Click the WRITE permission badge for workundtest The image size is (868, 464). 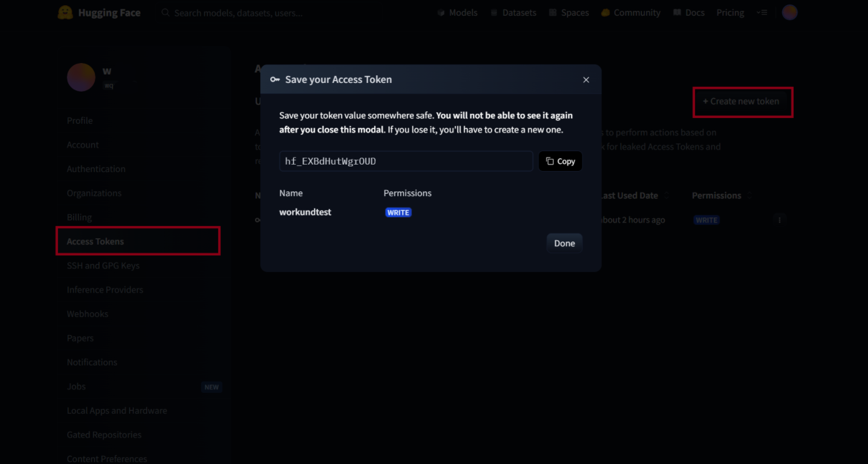398,212
